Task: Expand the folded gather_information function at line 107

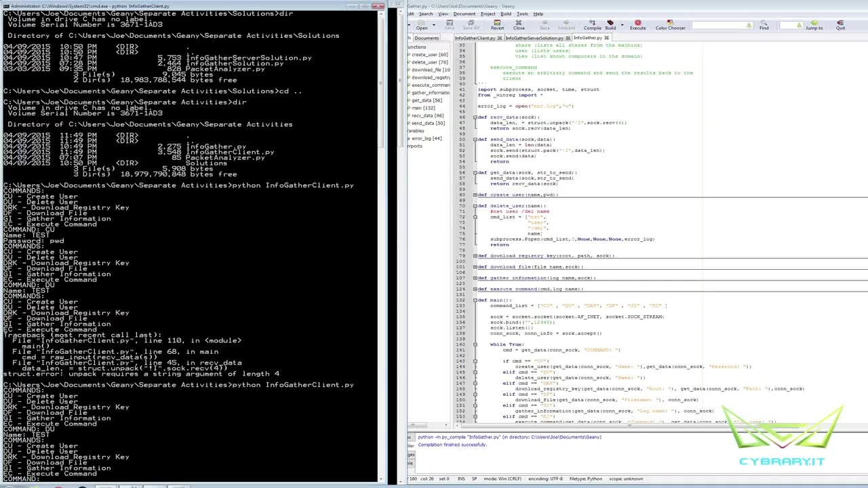Action: coord(475,278)
